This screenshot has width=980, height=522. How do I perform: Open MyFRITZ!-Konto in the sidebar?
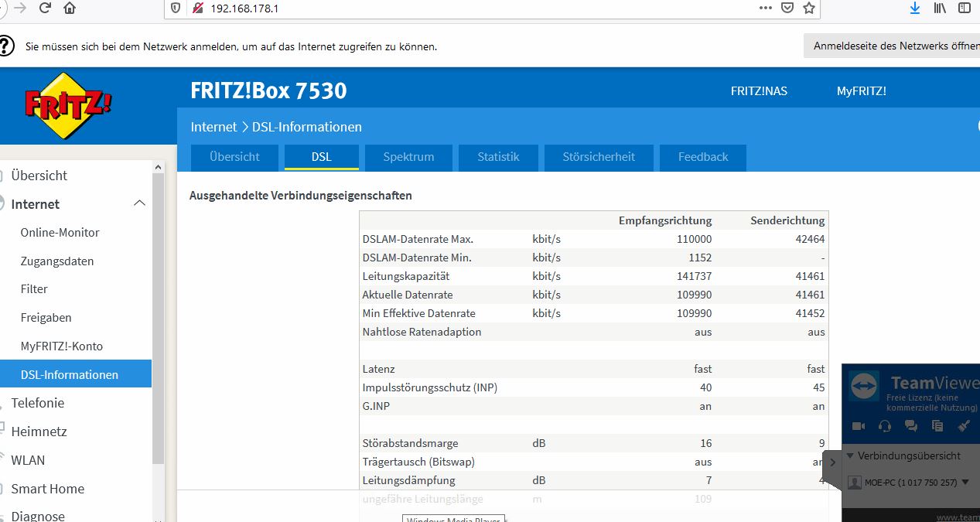click(x=61, y=346)
